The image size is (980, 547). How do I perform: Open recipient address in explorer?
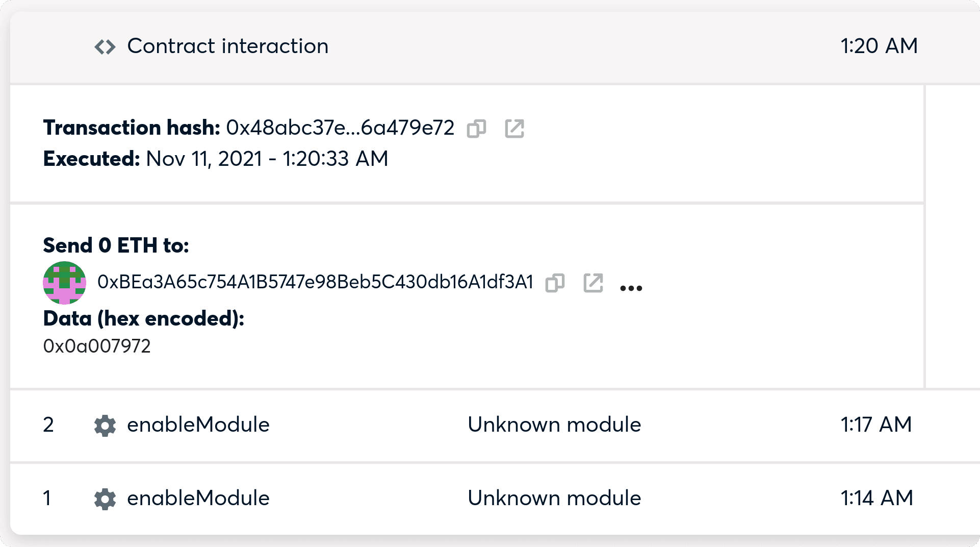[x=593, y=283]
